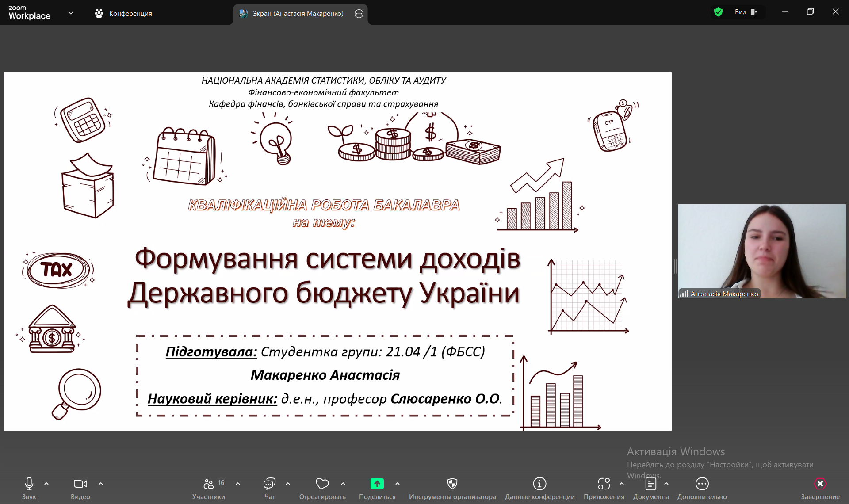Open Zoom Workplace dropdown chevron
The height and width of the screenshot is (504, 849).
[71, 13]
